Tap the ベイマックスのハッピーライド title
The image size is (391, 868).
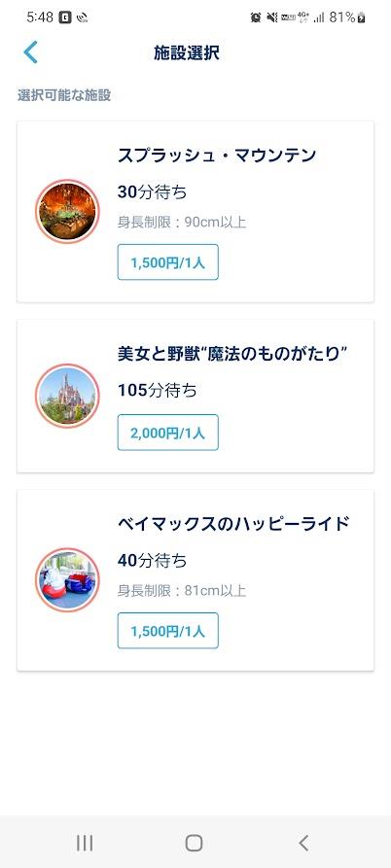pyautogui.click(x=233, y=523)
